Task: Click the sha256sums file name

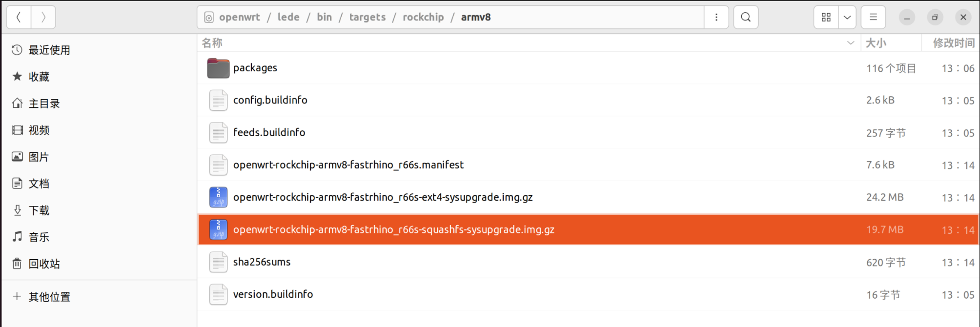Action: [262, 262]
